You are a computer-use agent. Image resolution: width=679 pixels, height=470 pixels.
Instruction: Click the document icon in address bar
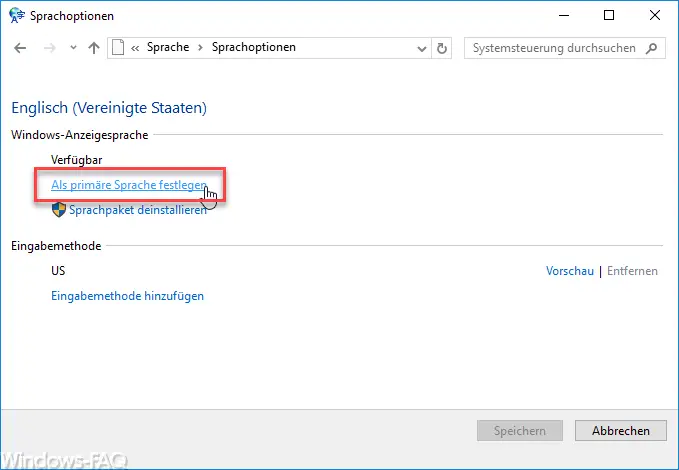point(118,48)
